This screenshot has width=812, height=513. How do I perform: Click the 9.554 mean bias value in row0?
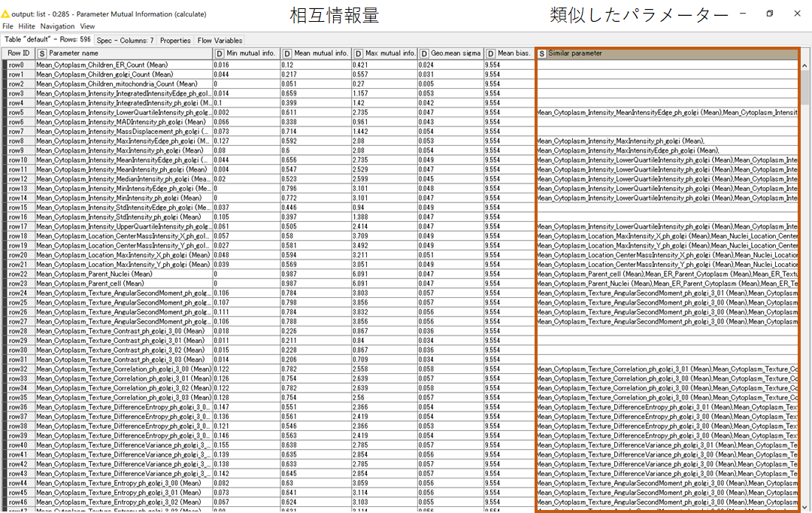click(509, 65)
